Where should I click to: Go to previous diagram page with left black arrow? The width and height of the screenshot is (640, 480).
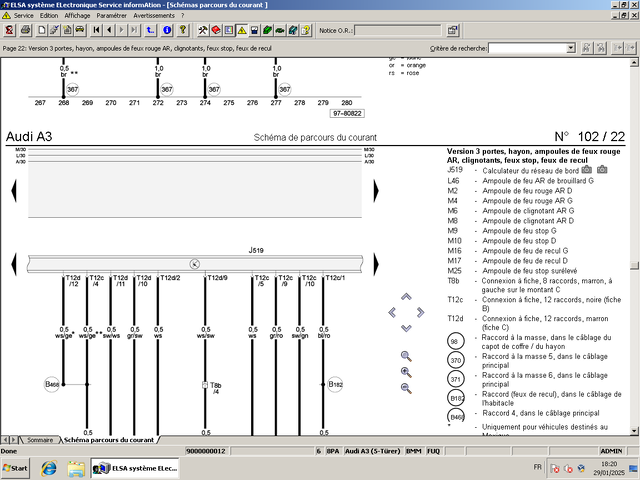[14, 189]
